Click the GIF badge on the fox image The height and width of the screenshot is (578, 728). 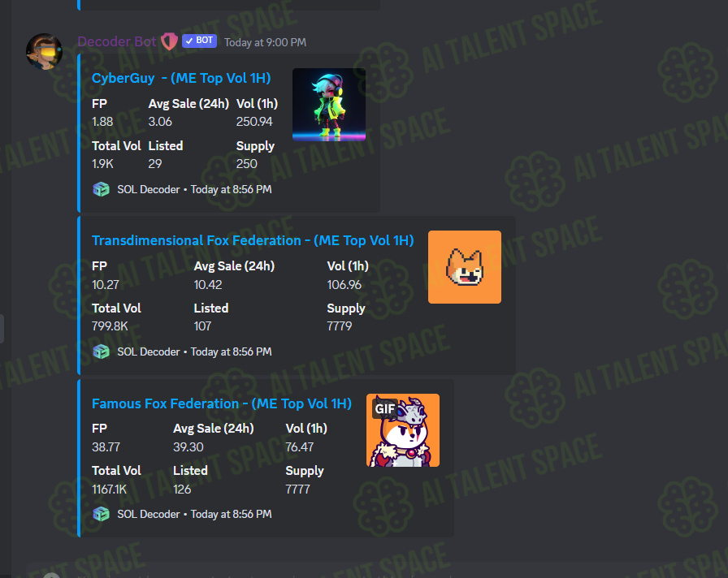tap(385, 408)
